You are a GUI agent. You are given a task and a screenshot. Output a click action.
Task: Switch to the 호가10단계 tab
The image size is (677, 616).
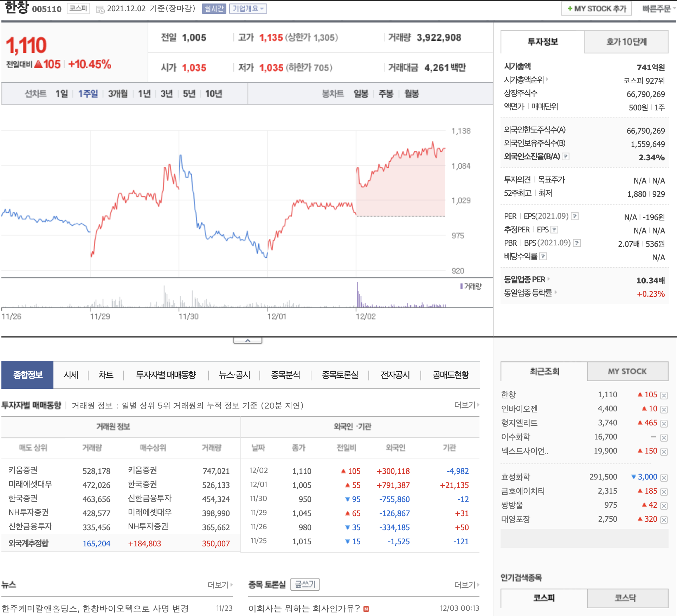pos(626,42)
